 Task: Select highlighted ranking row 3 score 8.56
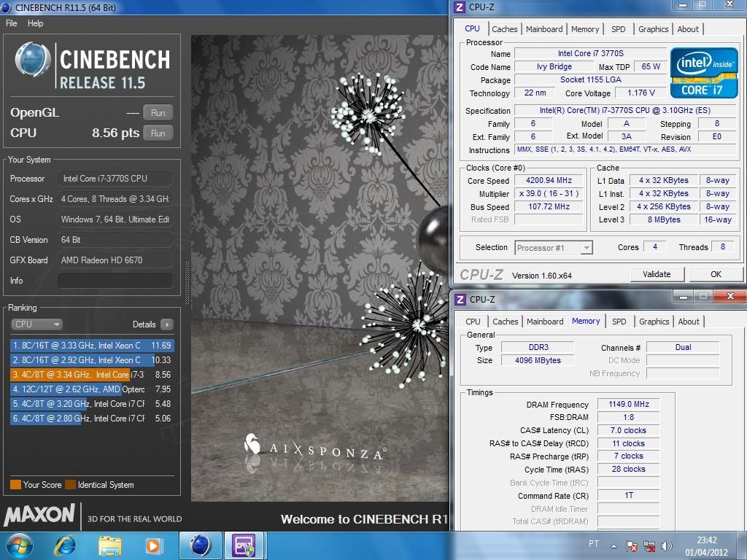tap(92, 375)
